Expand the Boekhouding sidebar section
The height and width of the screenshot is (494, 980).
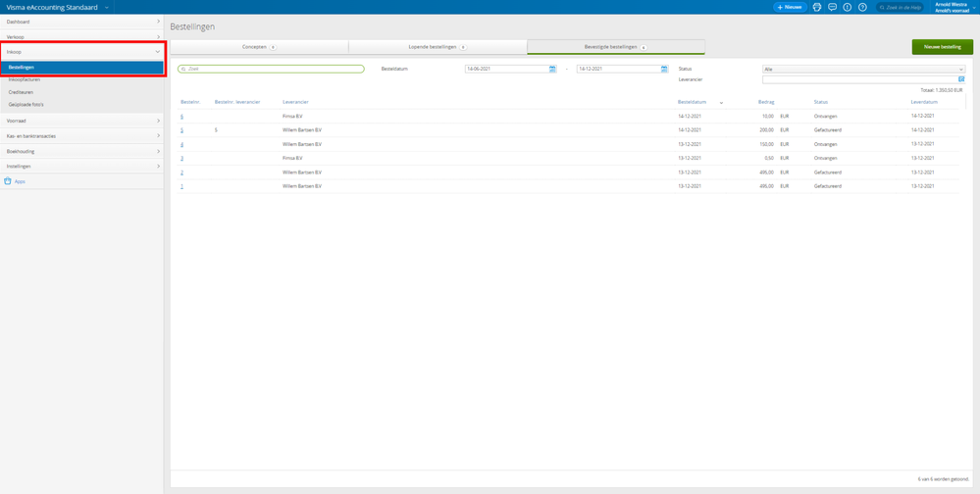(81, 151)
